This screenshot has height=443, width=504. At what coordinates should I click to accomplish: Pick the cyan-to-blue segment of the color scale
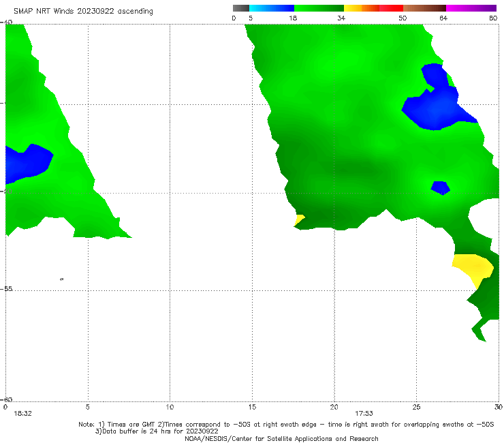(272, 8)
